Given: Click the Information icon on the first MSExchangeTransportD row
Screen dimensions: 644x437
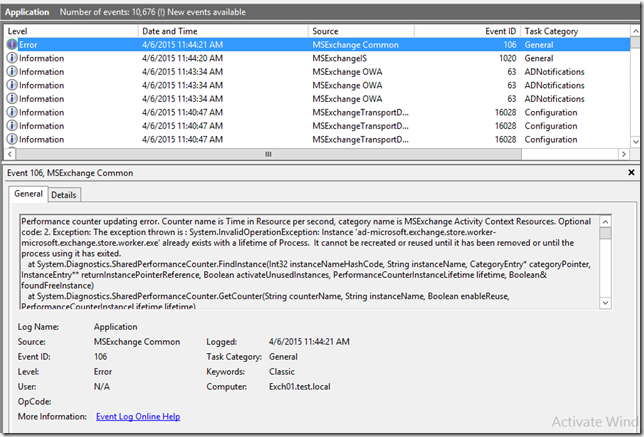Looking at the screenshot, I should coord(12,113).
